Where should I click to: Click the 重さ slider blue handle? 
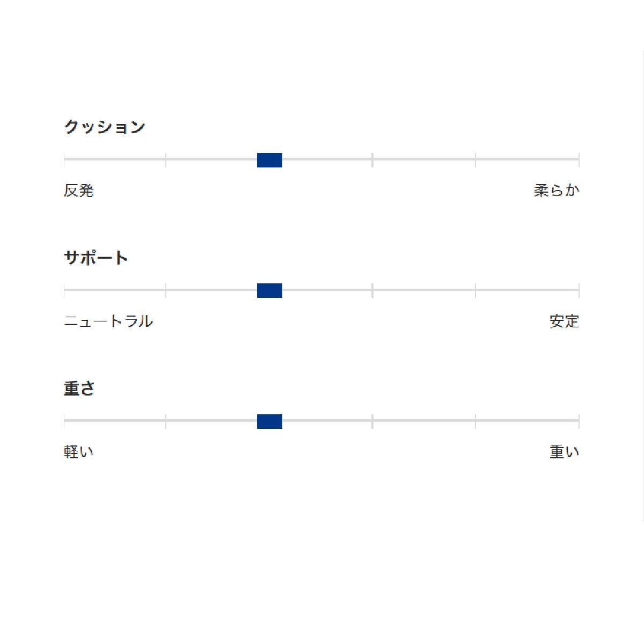(269, 421)
